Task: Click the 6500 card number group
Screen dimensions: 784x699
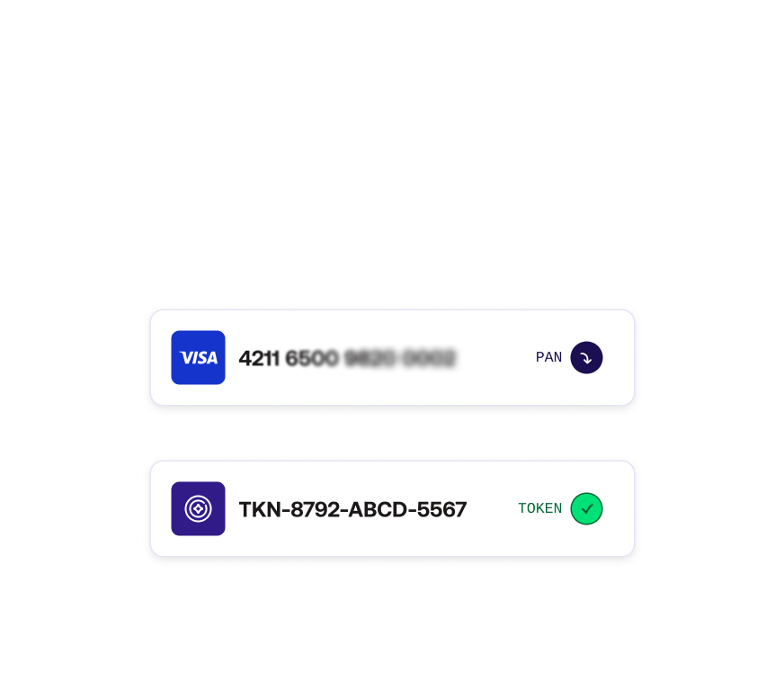Action: 311,358
